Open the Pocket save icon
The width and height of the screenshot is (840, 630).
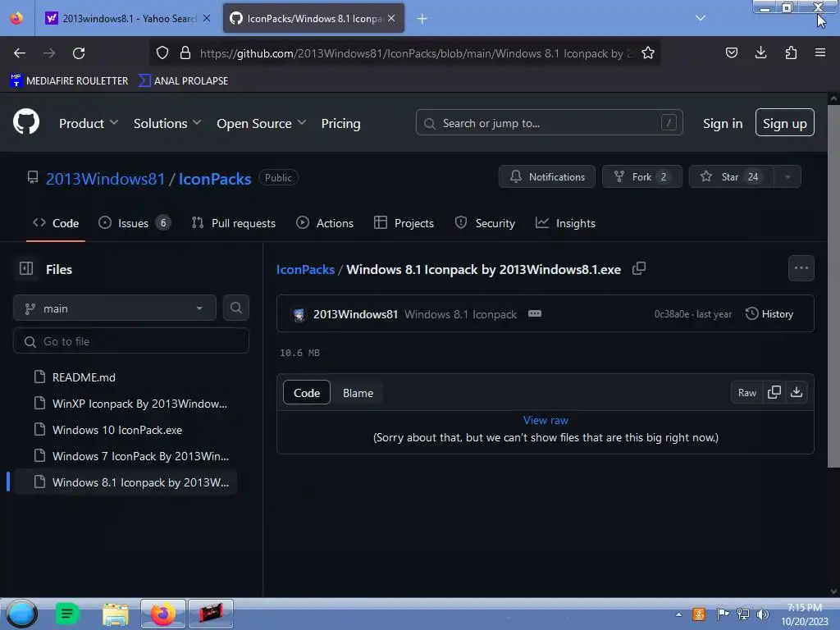(x=731, y=52)
